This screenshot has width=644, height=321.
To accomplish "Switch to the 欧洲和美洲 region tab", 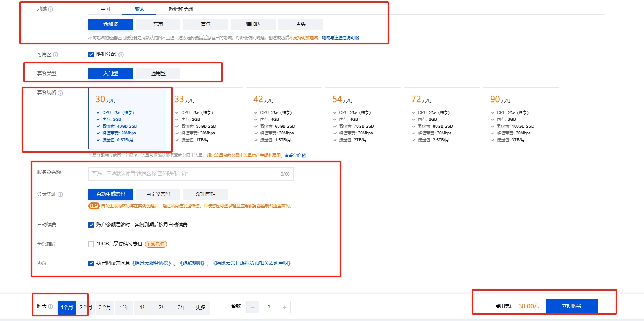I will coord(181,9).
